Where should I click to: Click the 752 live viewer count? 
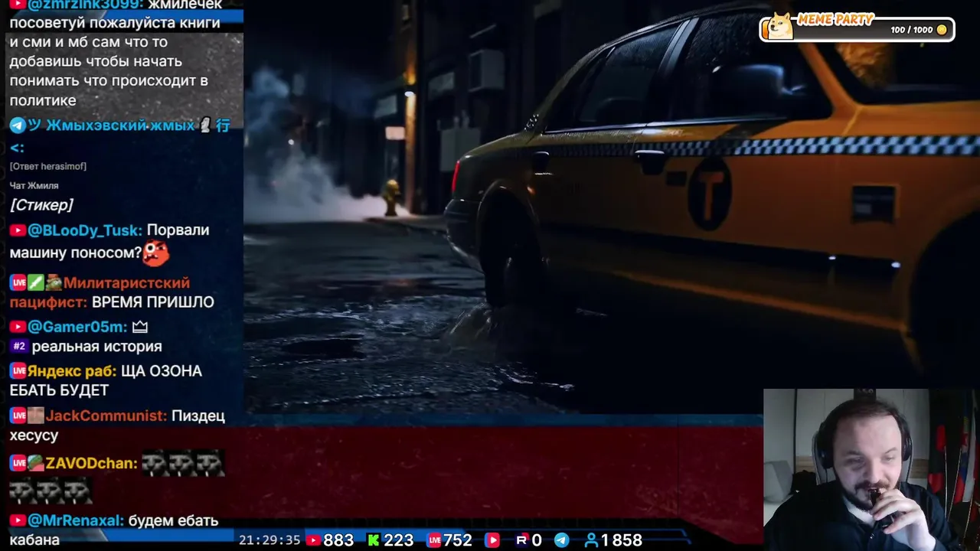458,540
